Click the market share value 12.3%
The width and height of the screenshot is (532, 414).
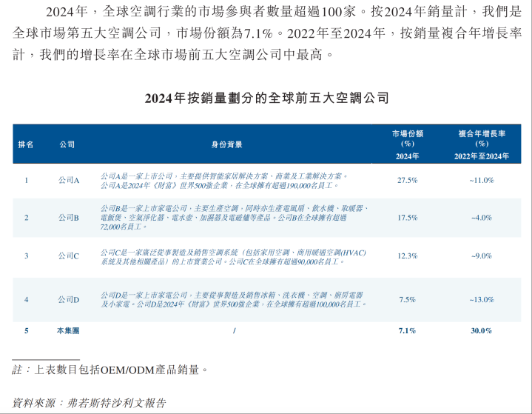click(x=408, y=256)
